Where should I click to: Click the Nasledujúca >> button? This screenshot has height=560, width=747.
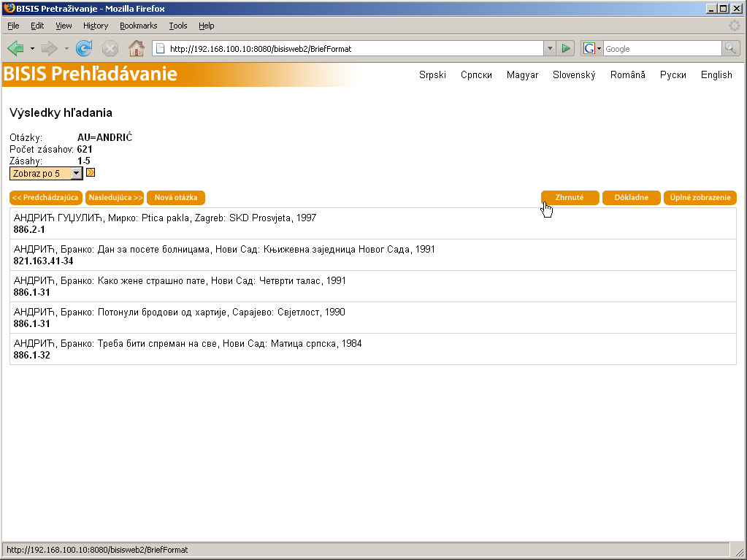pyautogui.click(x=115, y=198)
